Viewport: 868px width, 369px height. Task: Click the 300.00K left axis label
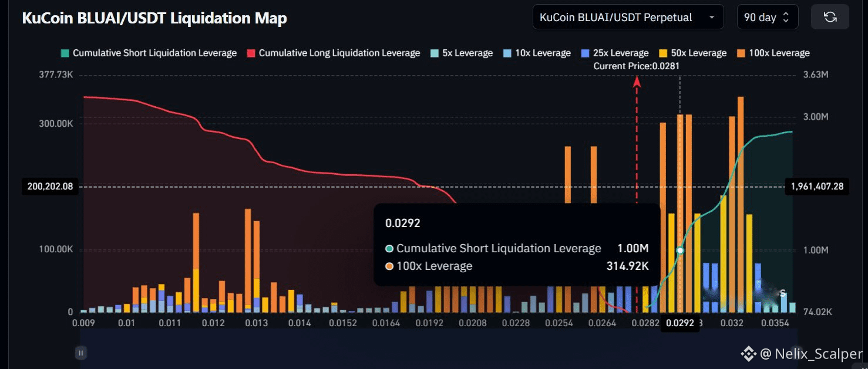click(55, 124)
